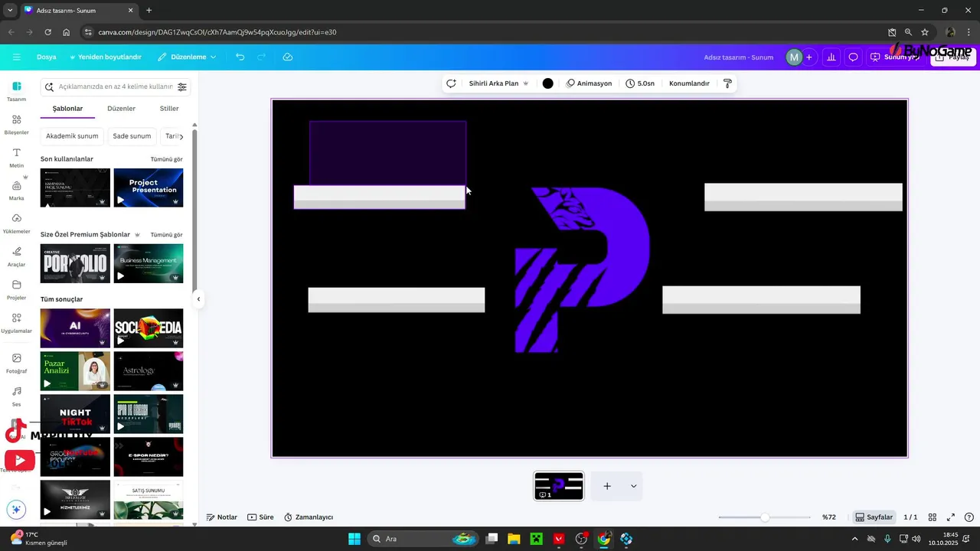
Task: Open the %72 zoom percentage control
Action: 828,517
